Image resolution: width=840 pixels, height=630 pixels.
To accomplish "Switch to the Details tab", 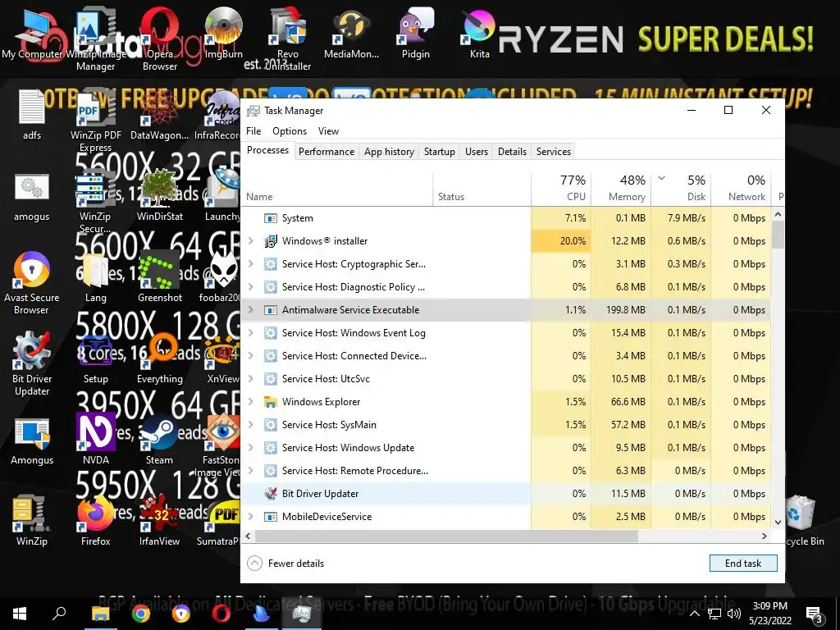I will (x=512, y=152).
